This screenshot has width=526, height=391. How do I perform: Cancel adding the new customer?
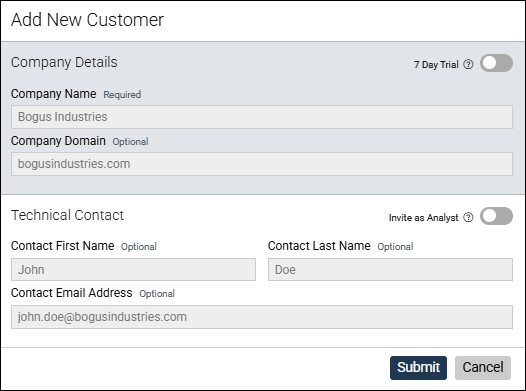(483, 368)
